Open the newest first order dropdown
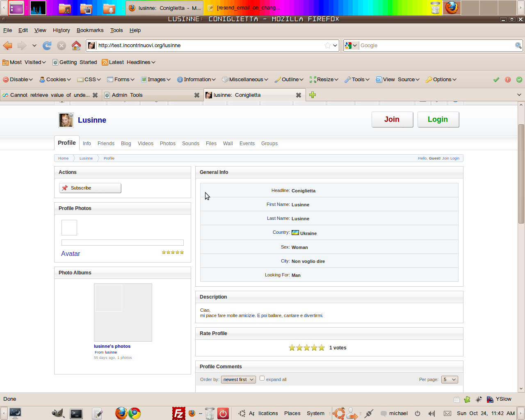Screen dimensions: 525x420 (x=238, y=379)
